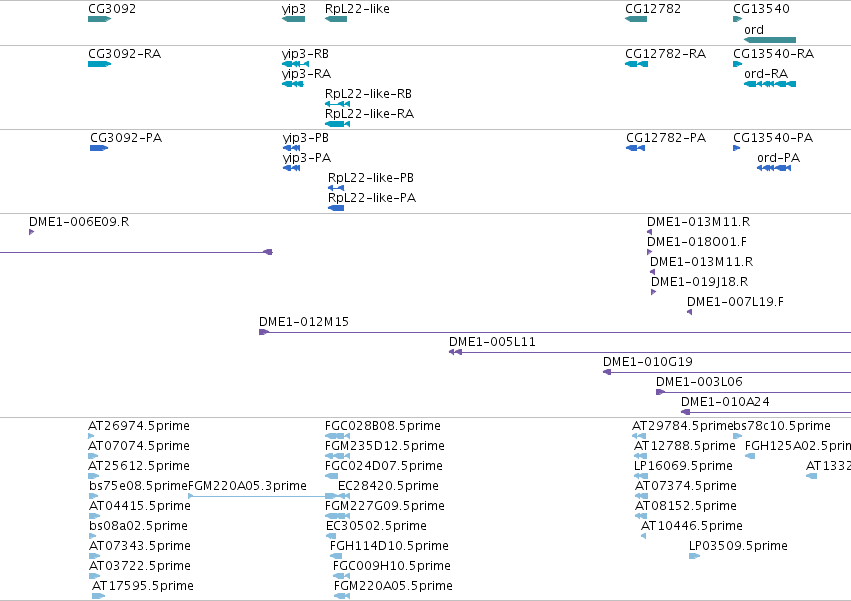
Task: Open the RpL22-like-PA feature
Action: (x=336, y=208)
